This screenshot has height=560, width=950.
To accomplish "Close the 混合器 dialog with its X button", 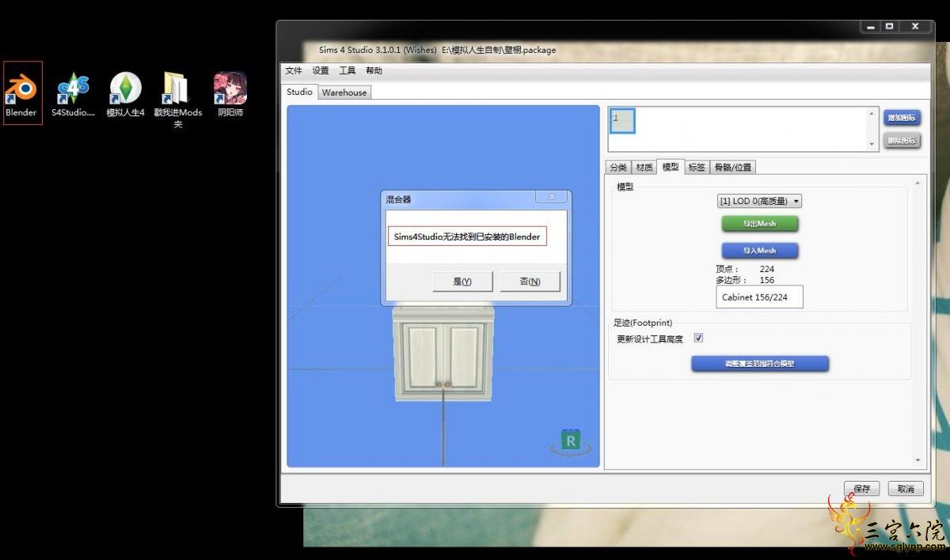I will click(551, 197).
